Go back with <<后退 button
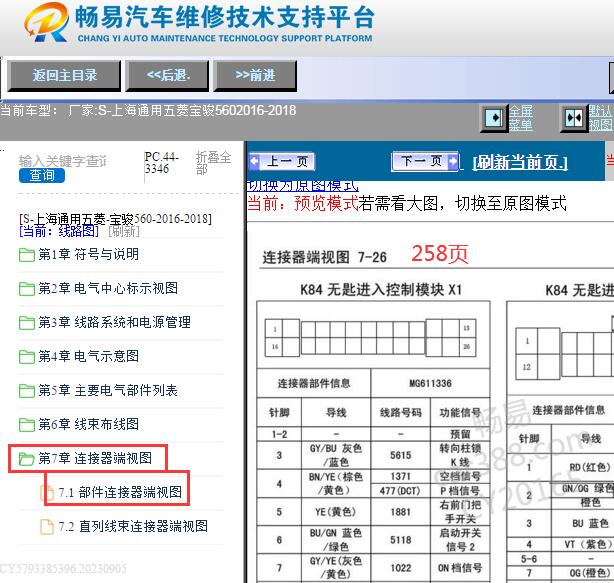Screen dimensions: 614x583 167,75
